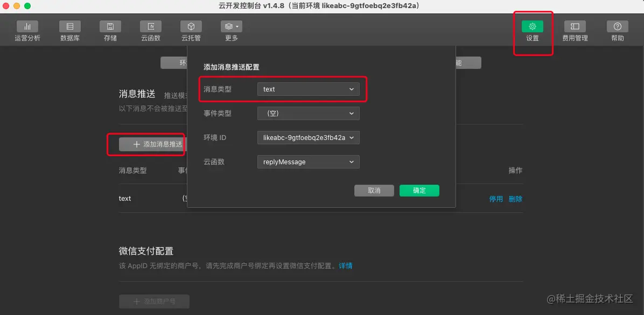Open the 云托管 cloud hosting icon
This screenshot has height=315, width=644.
[191, 27]
